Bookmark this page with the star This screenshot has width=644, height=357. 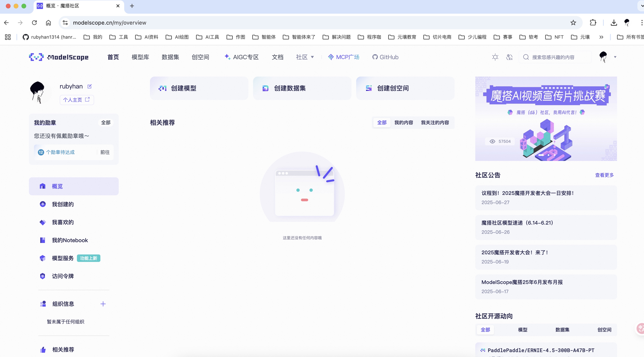pyautogui.click(x=573, y=23)
